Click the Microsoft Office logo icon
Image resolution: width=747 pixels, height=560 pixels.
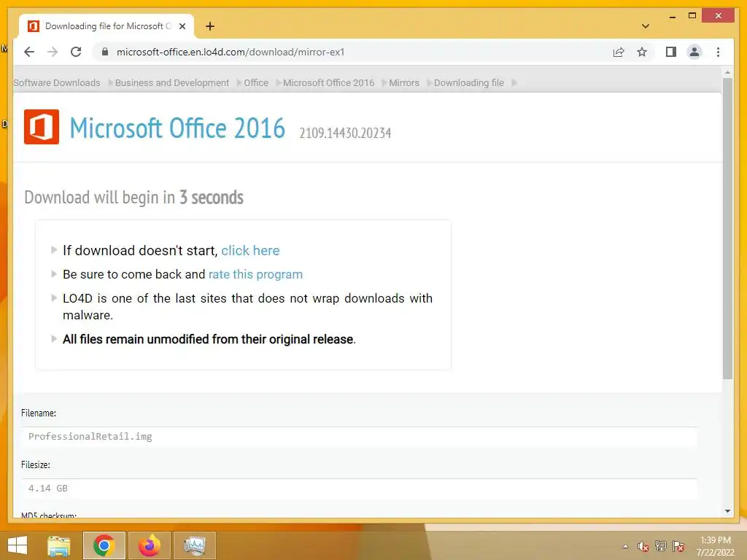click(x=42, y=127)
